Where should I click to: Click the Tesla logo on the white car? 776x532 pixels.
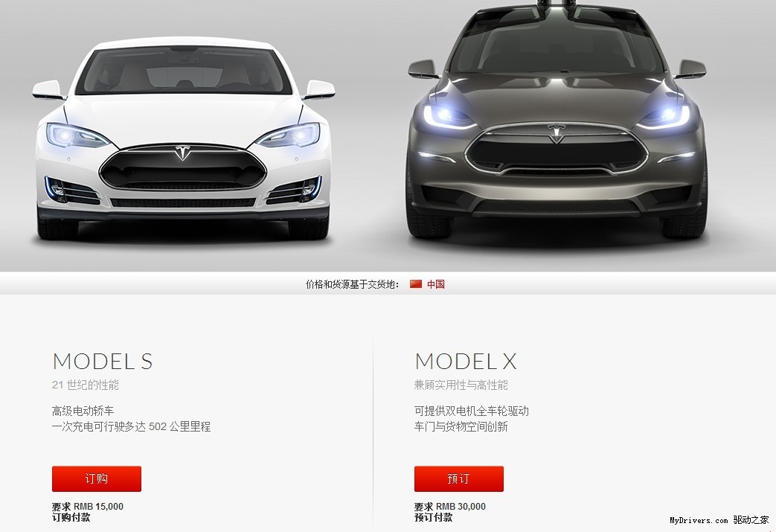(x=182, y=153)
